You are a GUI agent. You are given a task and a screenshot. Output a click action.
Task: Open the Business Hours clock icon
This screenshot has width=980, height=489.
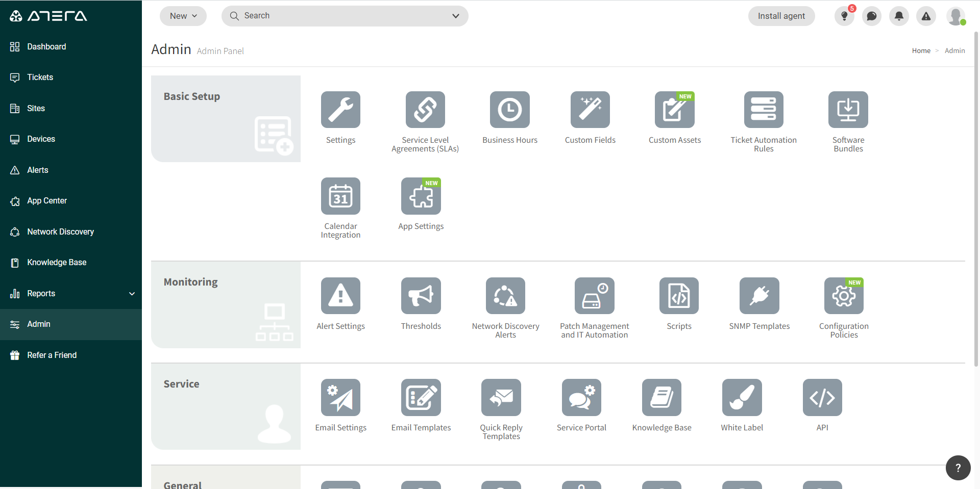[510, 110]
